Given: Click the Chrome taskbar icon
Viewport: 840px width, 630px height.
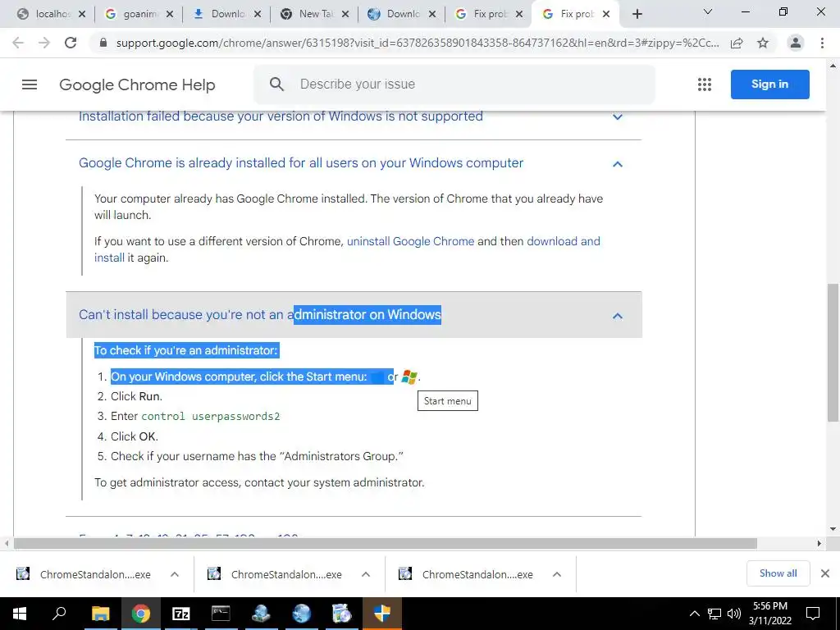Looking at the screenshot, I should [x=141, y=614].
